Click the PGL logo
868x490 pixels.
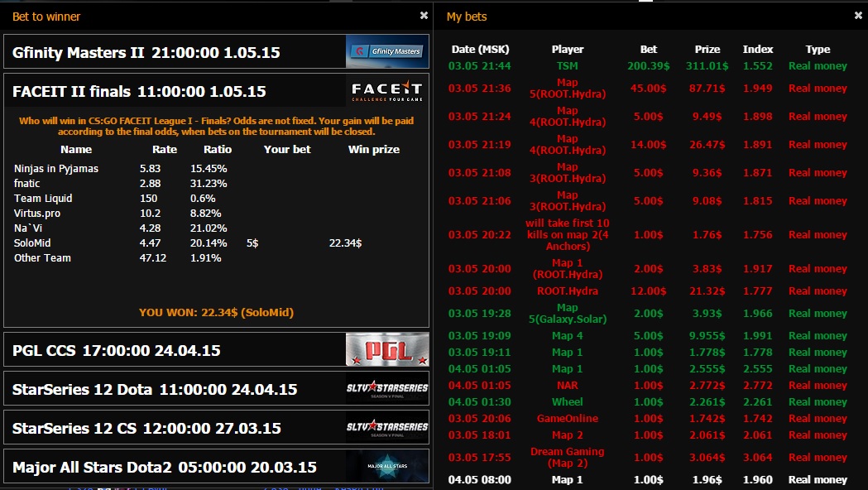[387, 350]
